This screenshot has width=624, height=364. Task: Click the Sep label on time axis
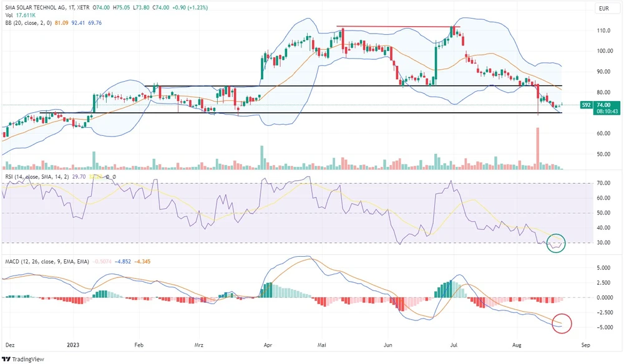[585, 344]
